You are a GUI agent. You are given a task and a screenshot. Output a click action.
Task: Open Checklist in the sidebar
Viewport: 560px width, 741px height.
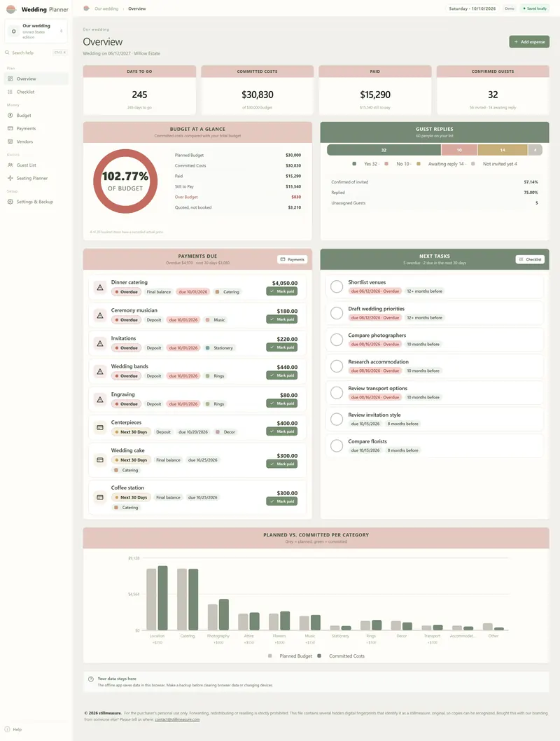36,92
